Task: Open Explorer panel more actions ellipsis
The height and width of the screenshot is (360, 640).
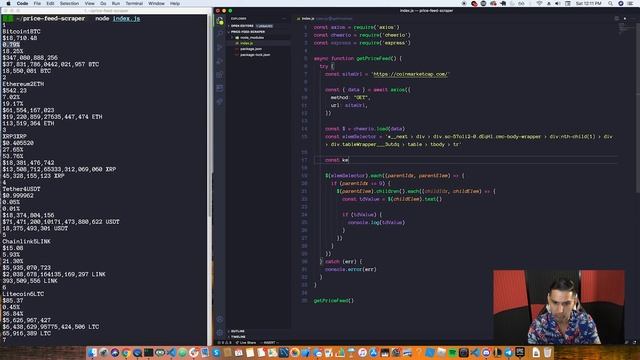Action: (x=284, y=18)
